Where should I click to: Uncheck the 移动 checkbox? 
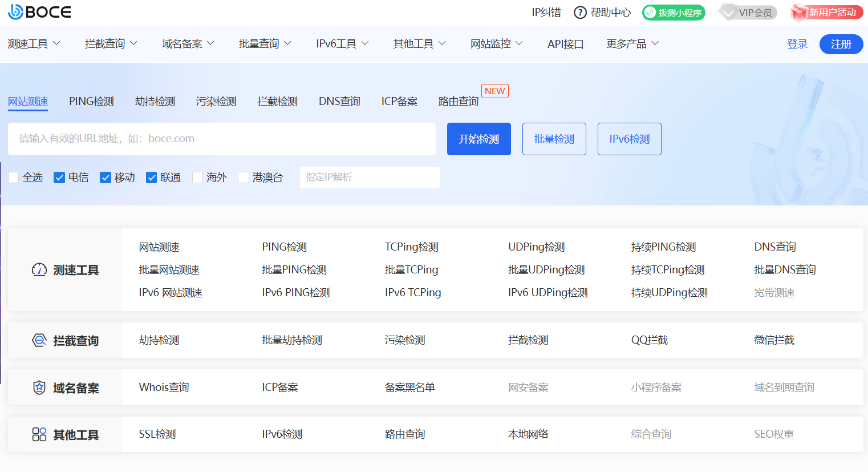(106, 177)
